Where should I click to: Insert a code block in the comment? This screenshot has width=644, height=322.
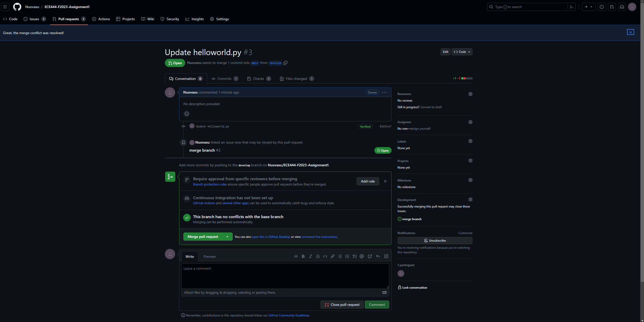point(325,256)
